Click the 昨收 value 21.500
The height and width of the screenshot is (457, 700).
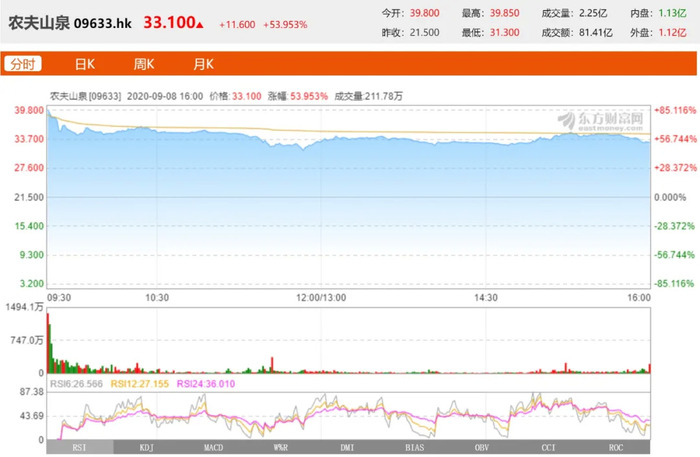pyautogui.click(x=425, y=33)
